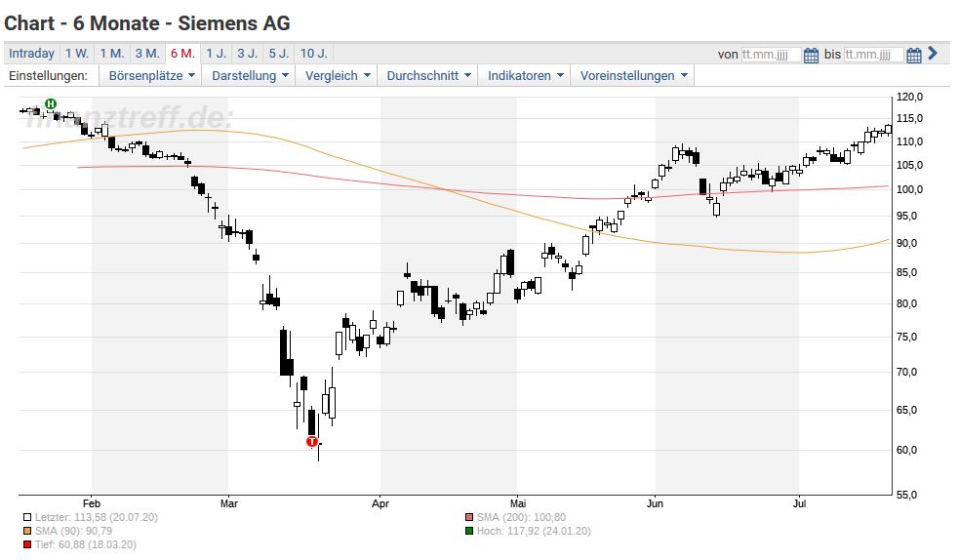Viewport: 959px width, 560px height.
Task: Click the red T low marker
Action: coord(312,441)
